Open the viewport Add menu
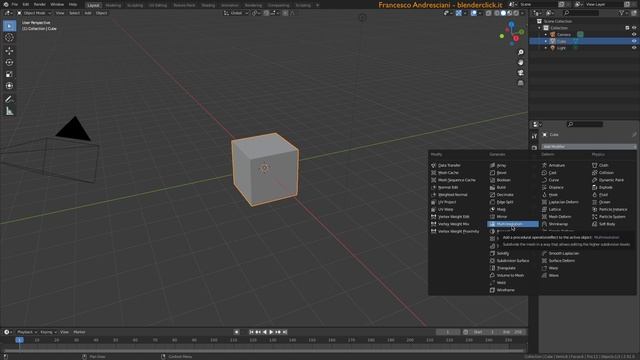 (88, 13)
